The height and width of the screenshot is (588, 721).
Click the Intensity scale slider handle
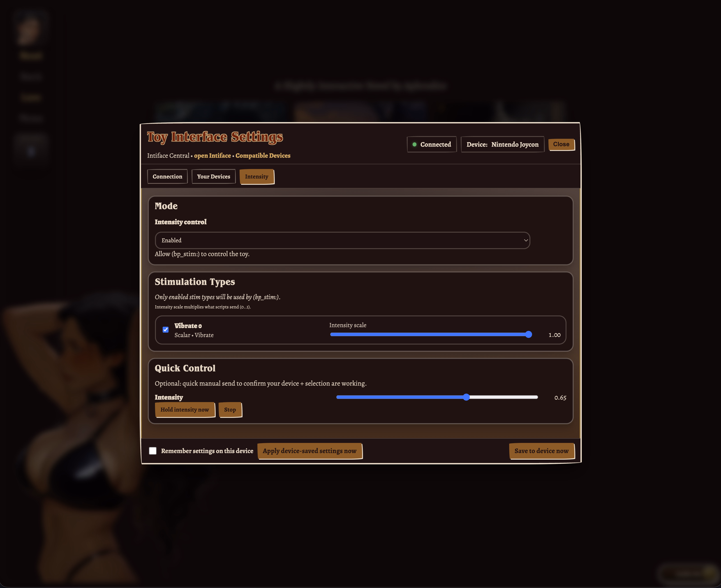point(528,335)
